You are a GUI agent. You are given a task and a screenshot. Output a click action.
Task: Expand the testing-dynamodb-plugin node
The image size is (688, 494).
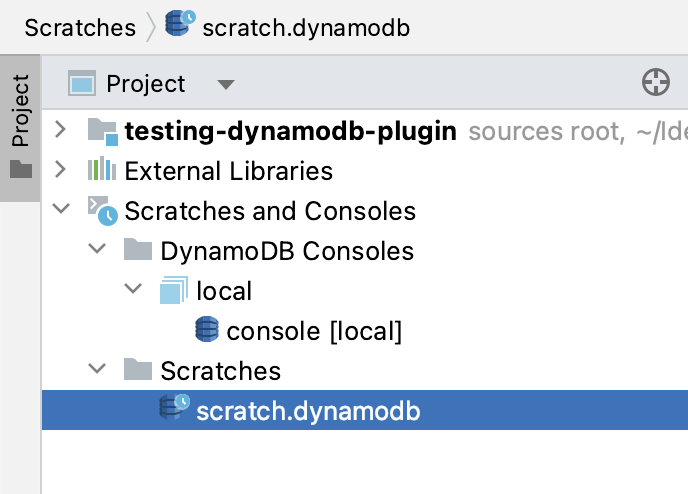click(61, 130)
